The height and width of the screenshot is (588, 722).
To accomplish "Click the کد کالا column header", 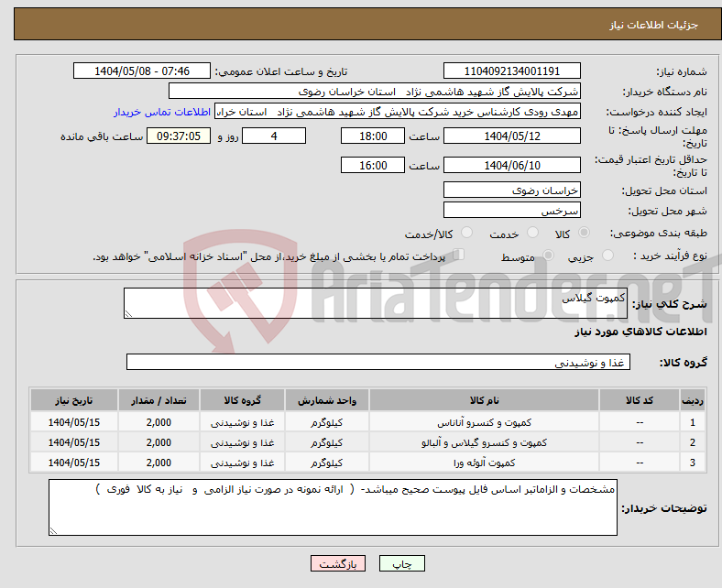I will tap(640, 400).
